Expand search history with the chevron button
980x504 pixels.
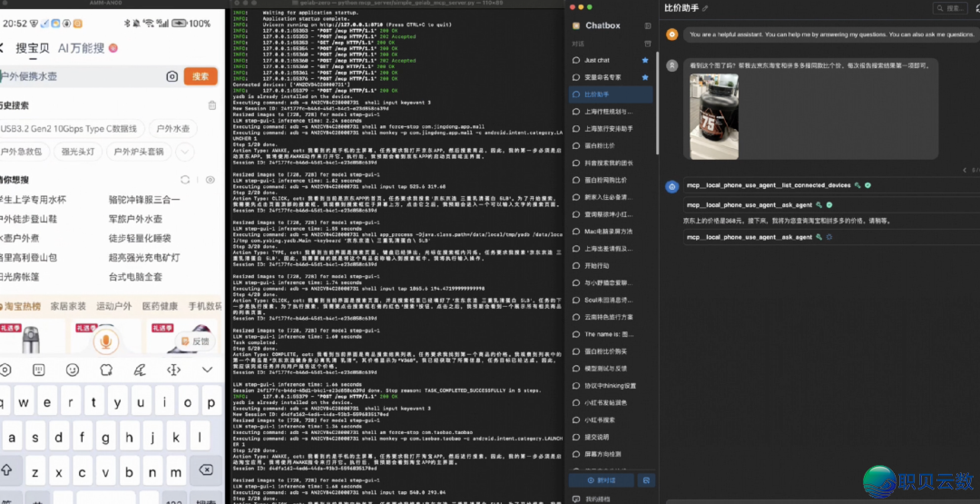pos(183,152)
